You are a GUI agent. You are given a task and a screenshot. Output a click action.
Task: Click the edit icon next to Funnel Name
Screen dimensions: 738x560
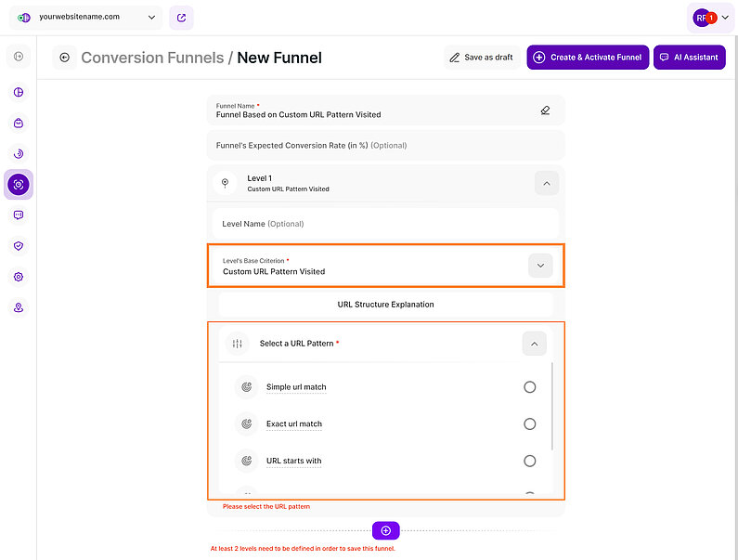pos(545,111)
